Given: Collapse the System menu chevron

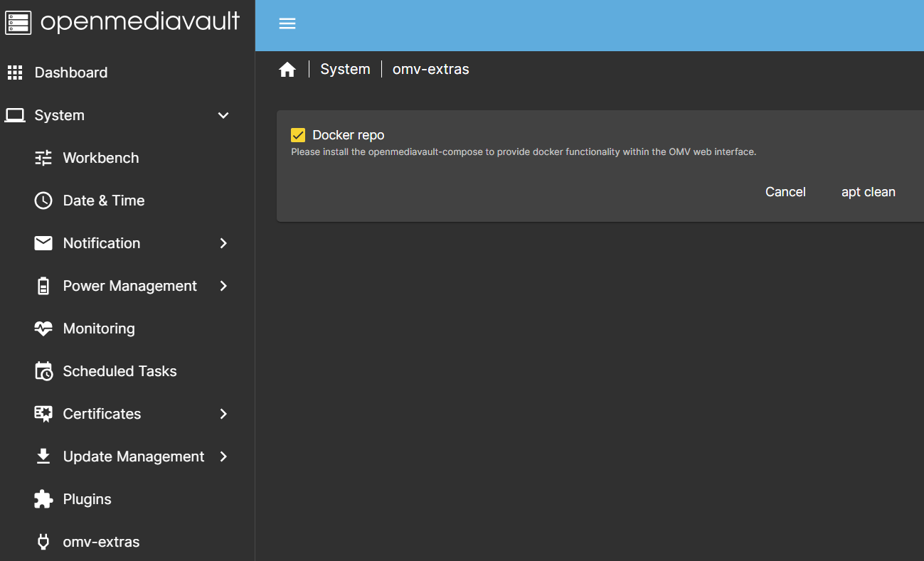Looking at the screenshot, I should 223,115.
